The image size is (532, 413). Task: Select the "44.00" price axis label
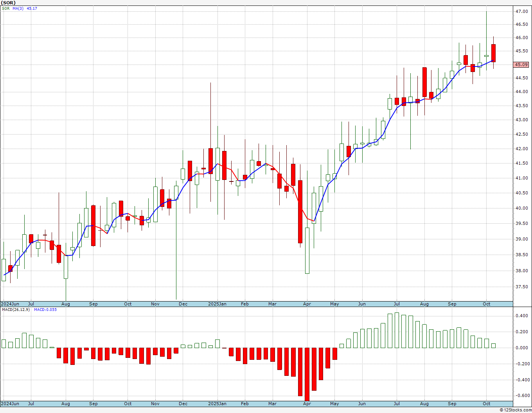[x=521, y=92]
